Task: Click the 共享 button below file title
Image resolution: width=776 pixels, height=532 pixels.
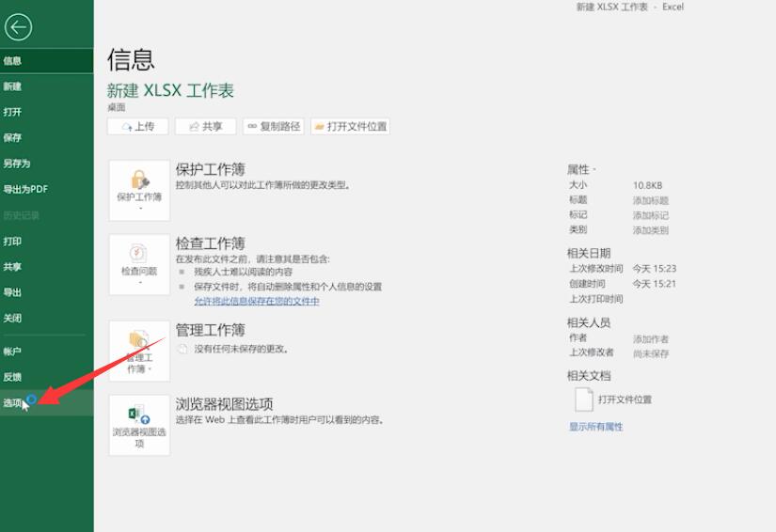Action: coord(205,127)
